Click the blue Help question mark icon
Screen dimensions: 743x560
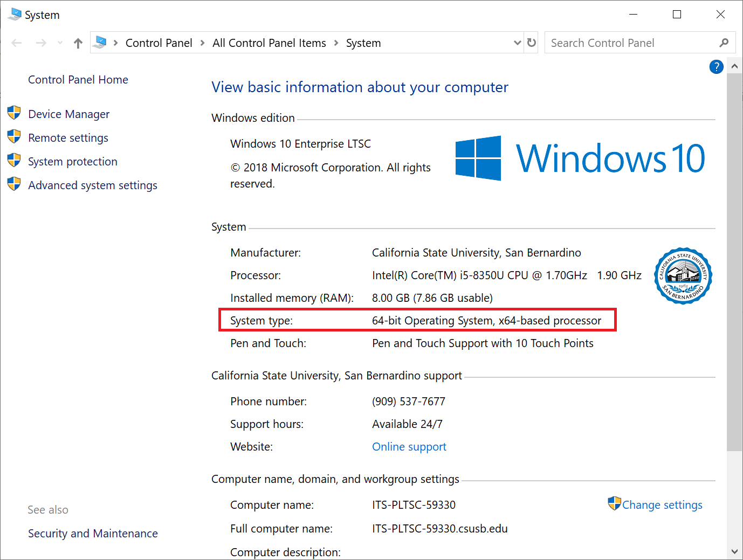716,67
